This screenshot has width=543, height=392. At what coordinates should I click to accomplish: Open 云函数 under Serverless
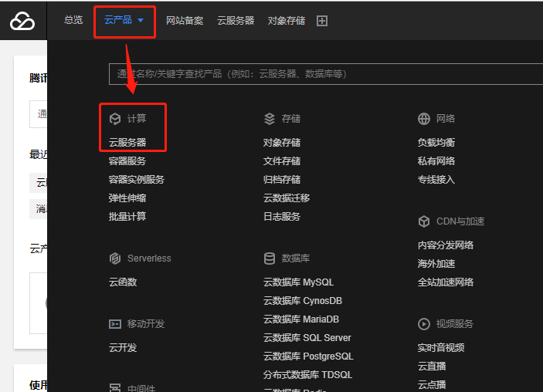[123, 282]
